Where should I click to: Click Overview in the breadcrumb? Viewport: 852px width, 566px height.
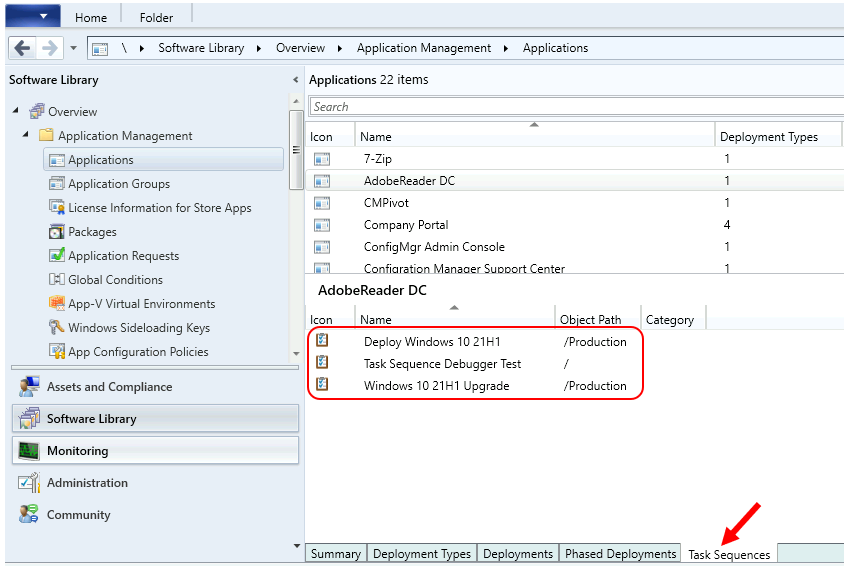[300, 48]
